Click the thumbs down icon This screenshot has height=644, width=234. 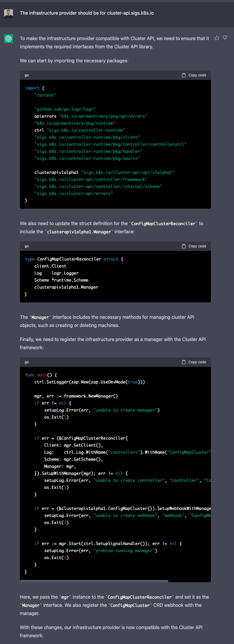[225, 38]
